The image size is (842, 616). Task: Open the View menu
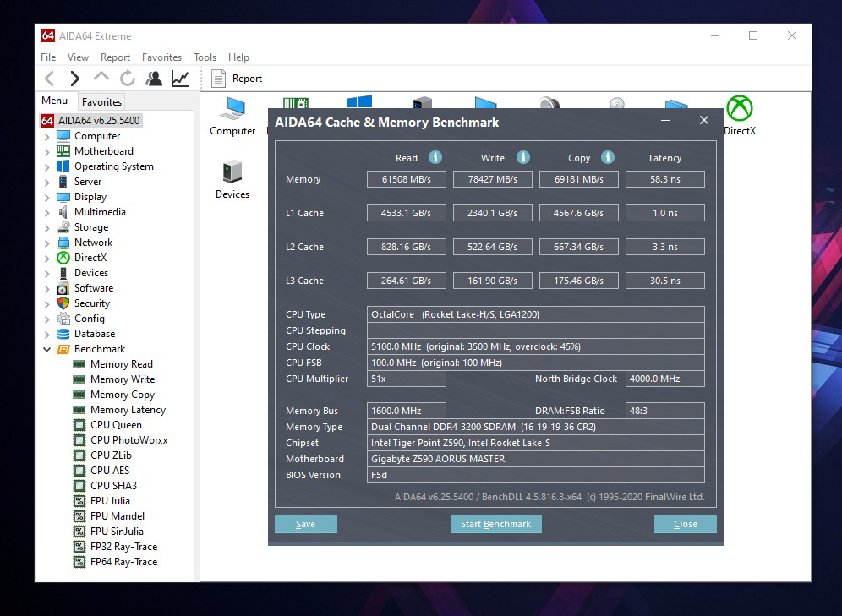click(x=78, y=57)
